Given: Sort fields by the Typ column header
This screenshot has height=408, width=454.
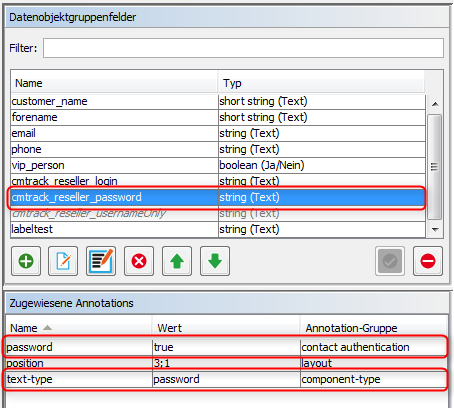Looking at the screenshot, I should pyautogui.click(x=321, y=83).
